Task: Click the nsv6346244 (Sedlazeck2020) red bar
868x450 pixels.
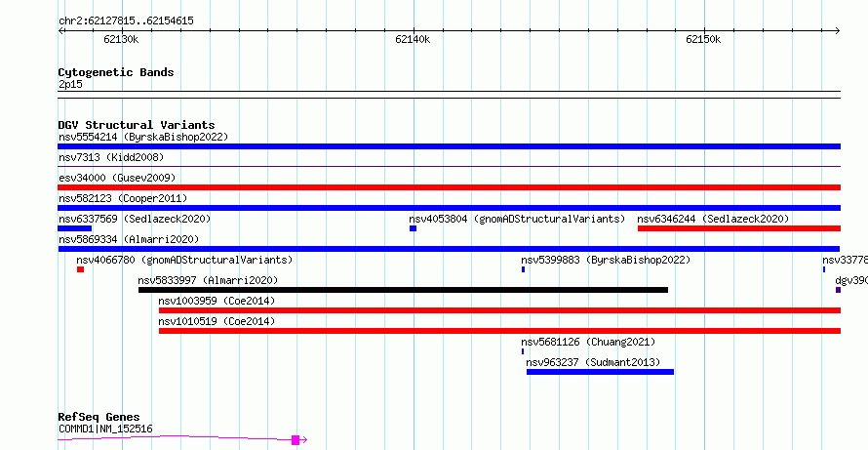Action: point(739,228)
